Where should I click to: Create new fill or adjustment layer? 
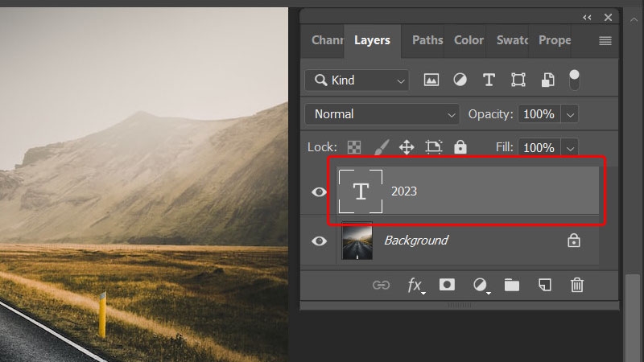click(x=481, y=285)
